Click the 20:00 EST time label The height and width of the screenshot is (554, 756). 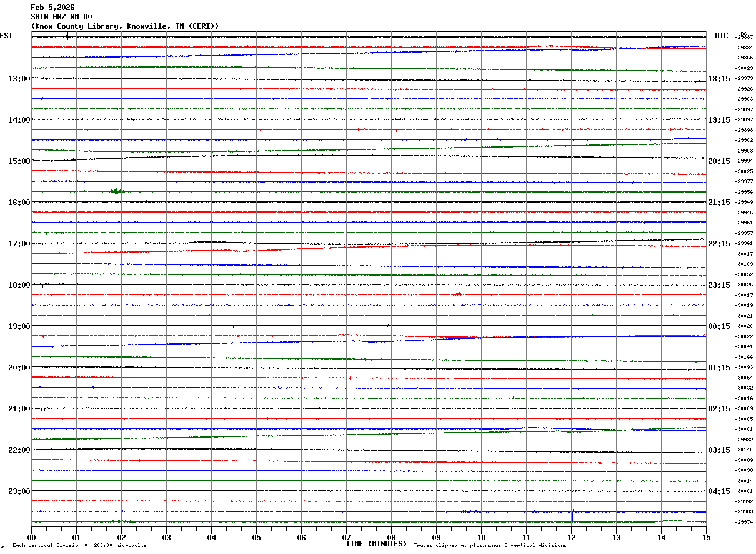pos(19,368)
